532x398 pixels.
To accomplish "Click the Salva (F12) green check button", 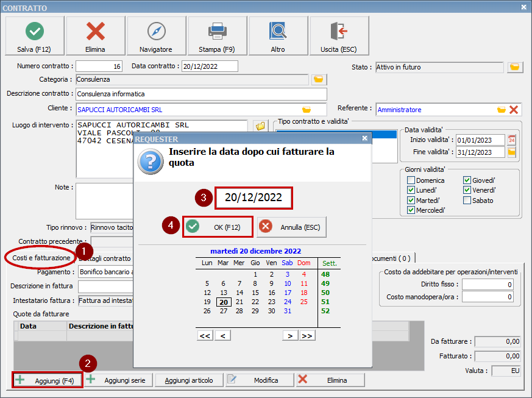I will tap(35, 35).
